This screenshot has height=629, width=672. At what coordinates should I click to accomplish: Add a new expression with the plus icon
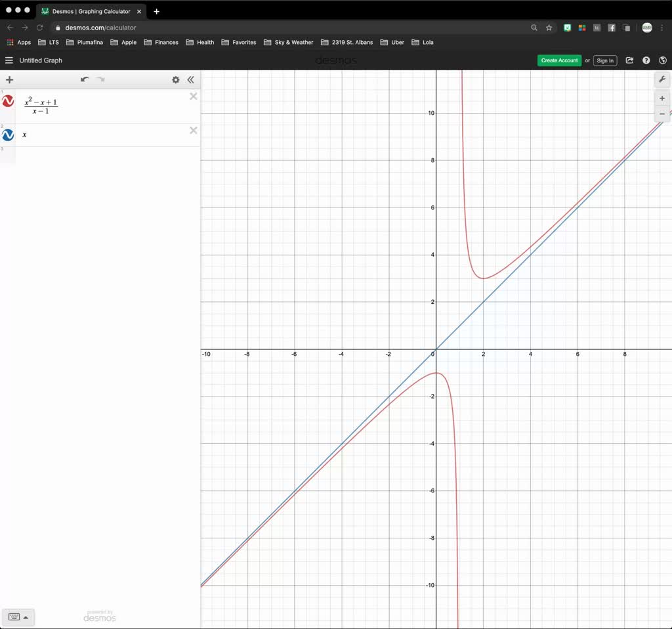click(x=9, y=79)
